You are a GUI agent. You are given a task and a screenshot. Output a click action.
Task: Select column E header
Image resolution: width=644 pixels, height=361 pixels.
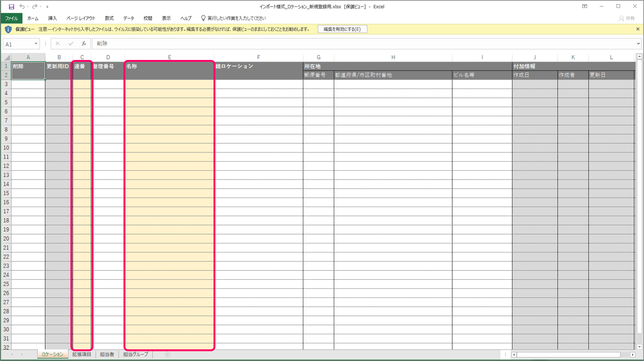pos(170,57)
